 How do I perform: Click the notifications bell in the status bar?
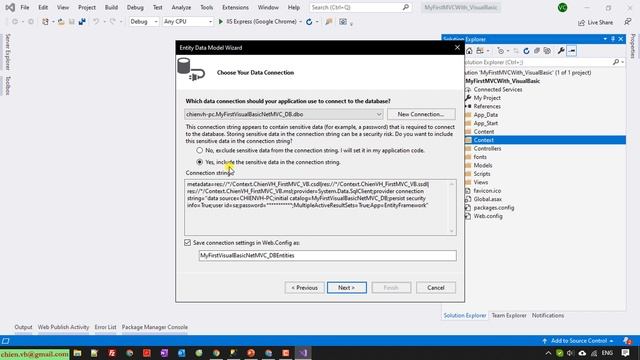coord(627,341)
